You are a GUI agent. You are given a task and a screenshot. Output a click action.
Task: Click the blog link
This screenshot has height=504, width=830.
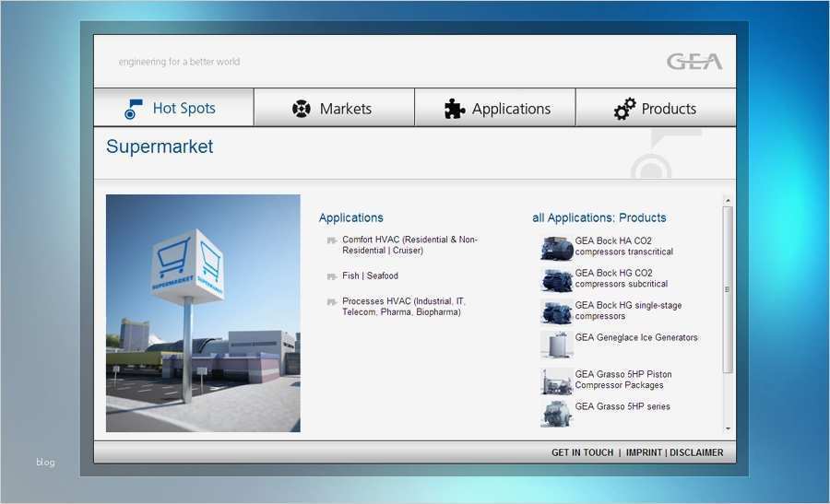point(45,463)
